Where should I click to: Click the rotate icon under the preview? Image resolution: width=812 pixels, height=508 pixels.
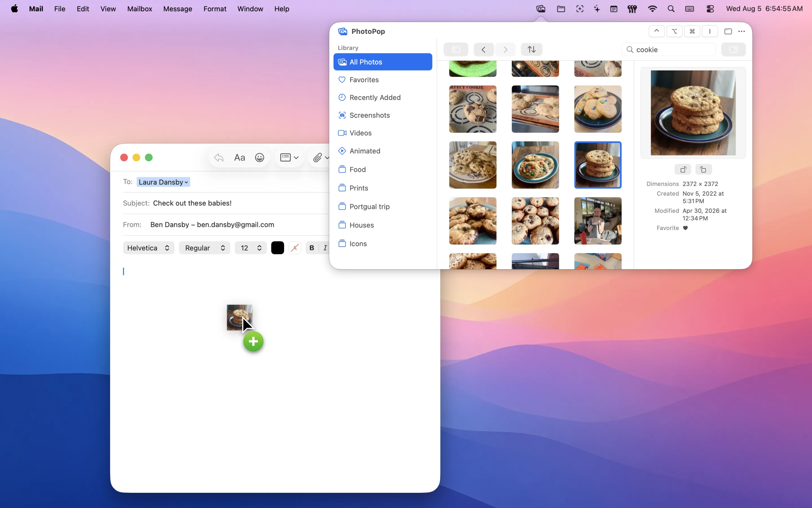click(703, 169)
